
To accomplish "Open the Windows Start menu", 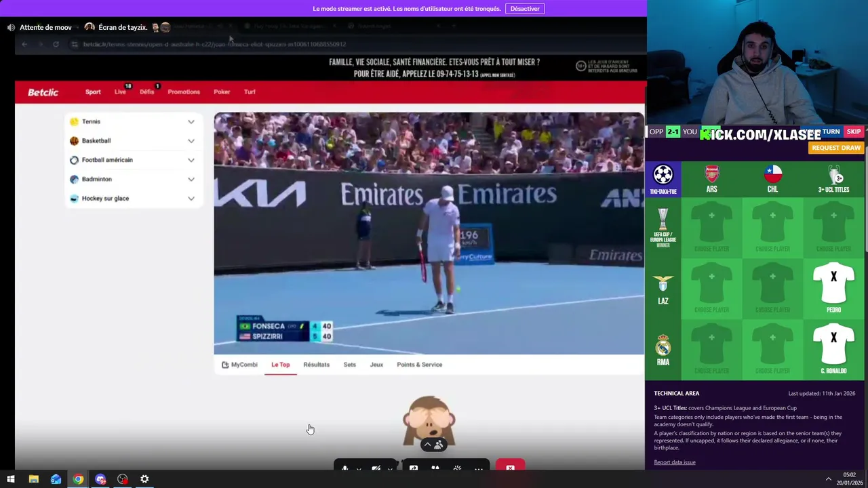I will click(11, 479).
